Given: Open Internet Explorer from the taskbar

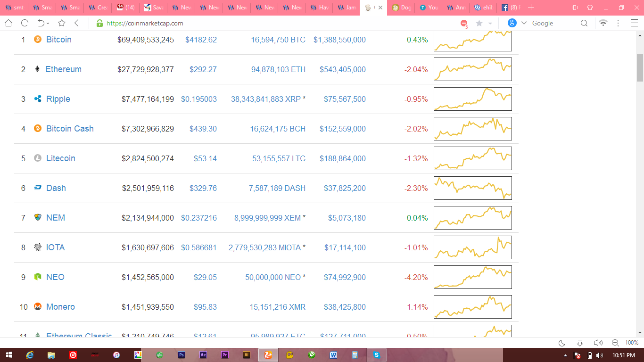Looking at the screenshot, I should [x=30, y=355].
